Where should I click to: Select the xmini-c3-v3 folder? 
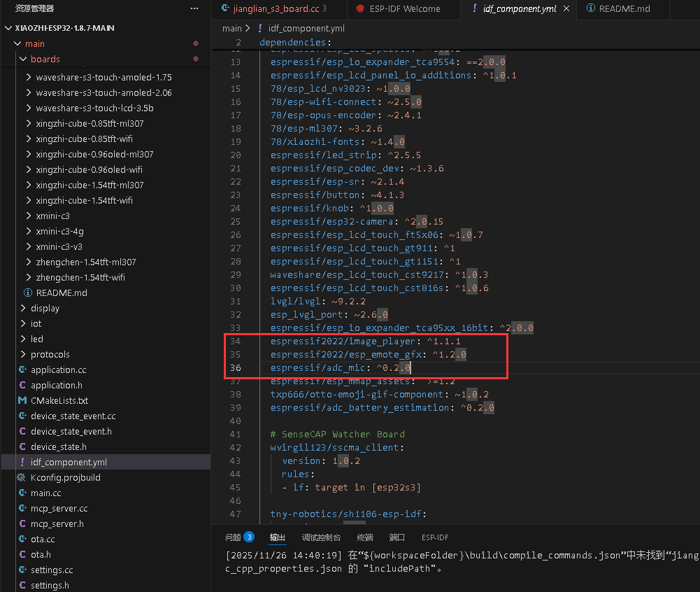(x=59, y=246)
